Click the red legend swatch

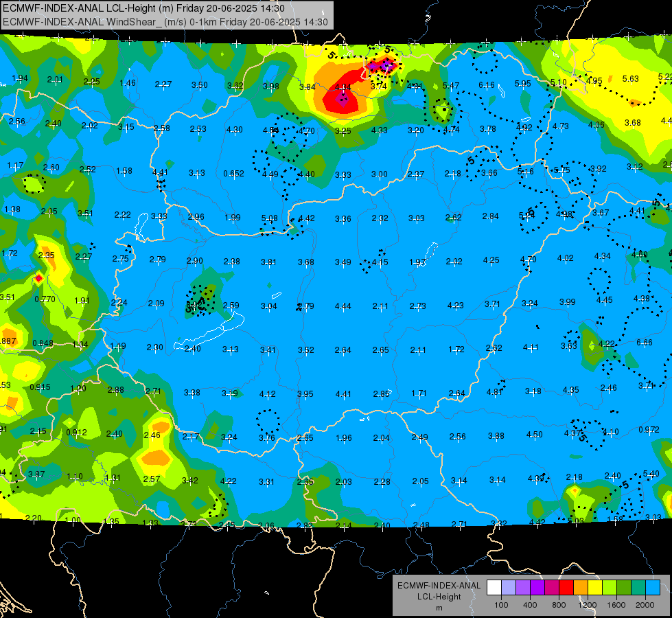566,587
